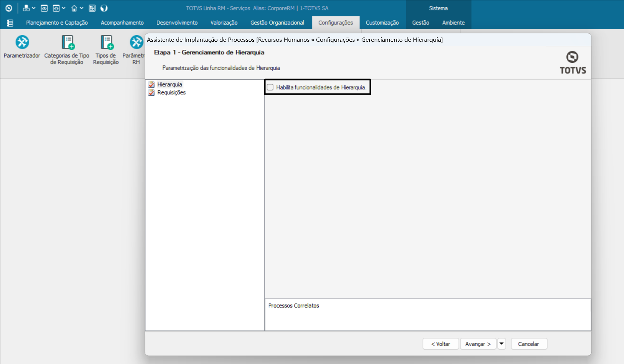Click the TOTVS logo in wizard header
This screenshot has height=364, width=624.
(573, 62)
